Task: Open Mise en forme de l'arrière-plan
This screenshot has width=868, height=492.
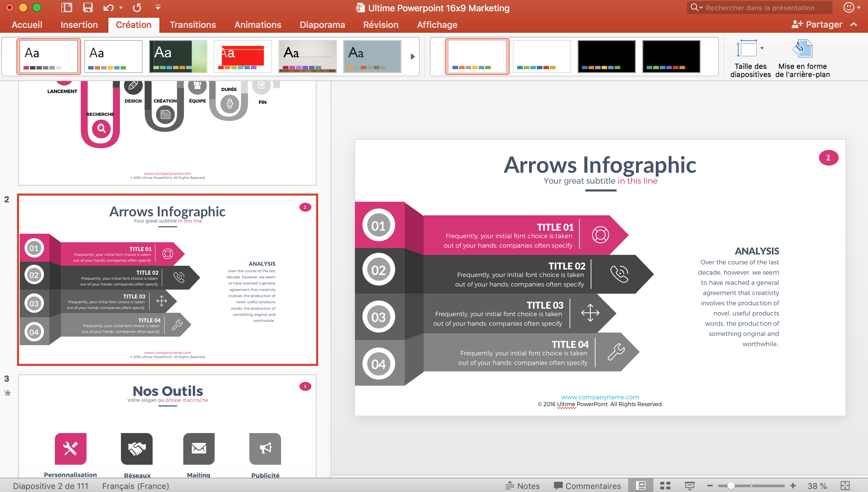Action: (802, 59)
